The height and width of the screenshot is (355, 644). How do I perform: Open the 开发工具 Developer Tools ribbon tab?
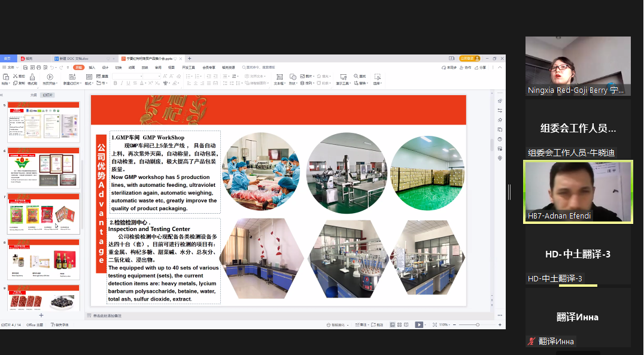(189, 68)
